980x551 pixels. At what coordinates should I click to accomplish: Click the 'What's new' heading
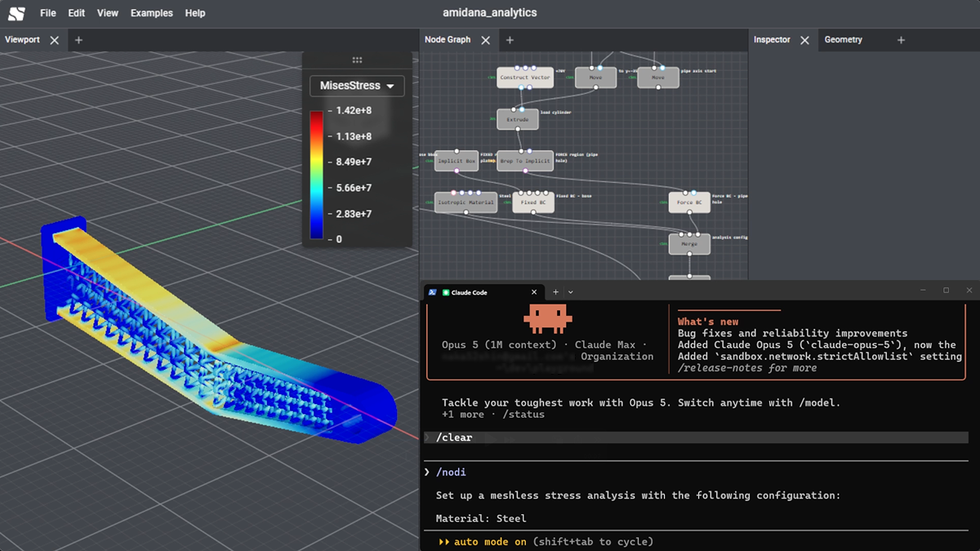coord(707,322)
